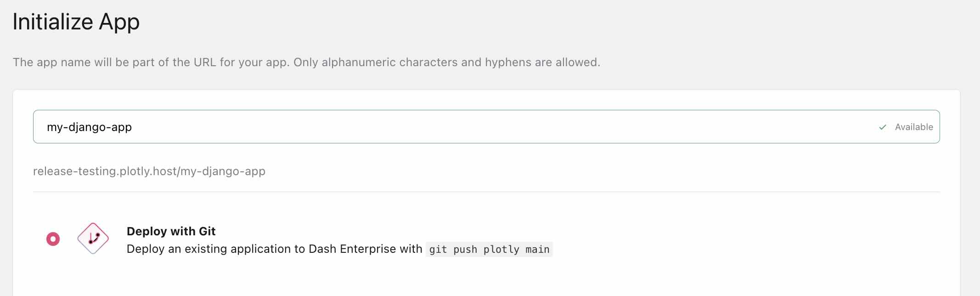The height and width of the screenshot is (296, 980).
Task: Click the "my-django-app" text in the name field
Action: point(90,127)
